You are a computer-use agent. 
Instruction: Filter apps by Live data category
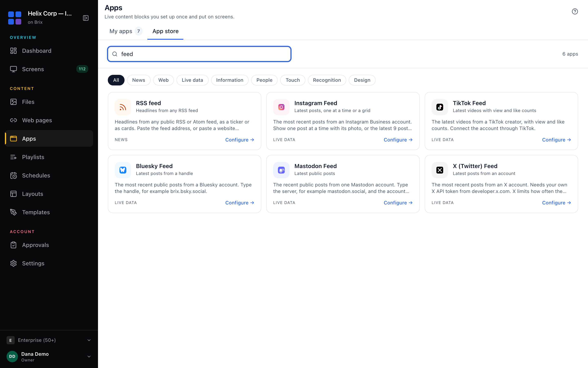pos(193,80)
